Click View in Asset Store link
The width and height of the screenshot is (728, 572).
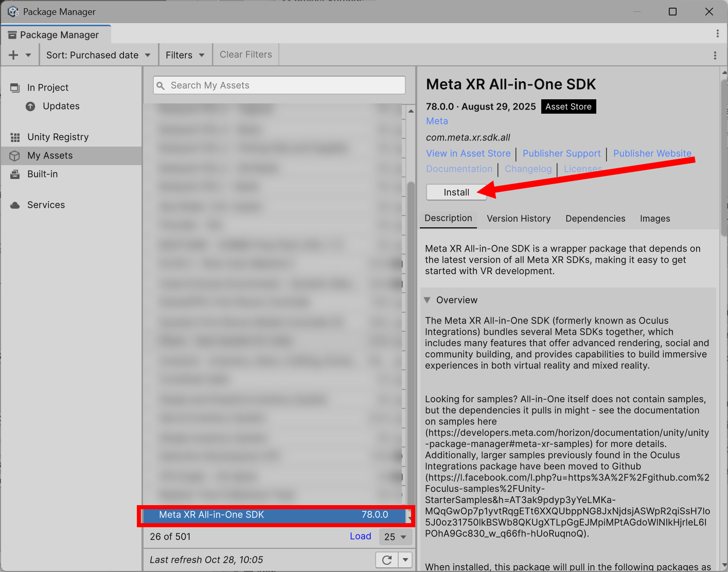click(x=468, y=153)
